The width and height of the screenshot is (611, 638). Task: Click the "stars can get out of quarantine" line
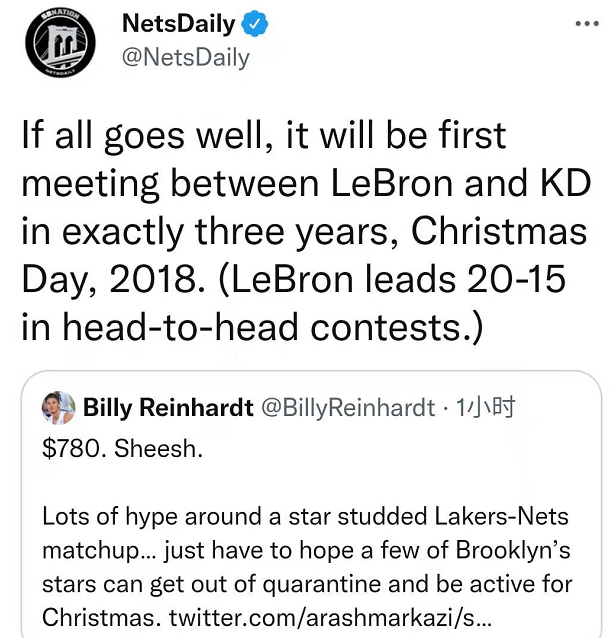307,584
